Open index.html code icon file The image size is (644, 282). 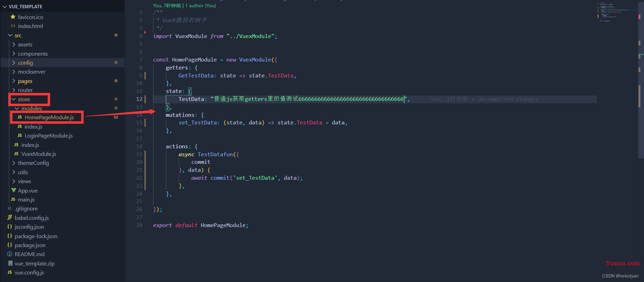point(13,26)
